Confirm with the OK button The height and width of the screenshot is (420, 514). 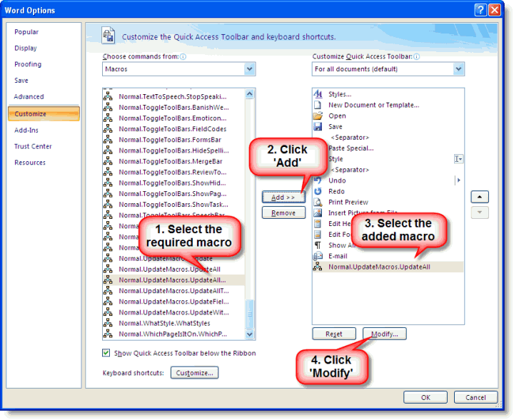[425, 397]
